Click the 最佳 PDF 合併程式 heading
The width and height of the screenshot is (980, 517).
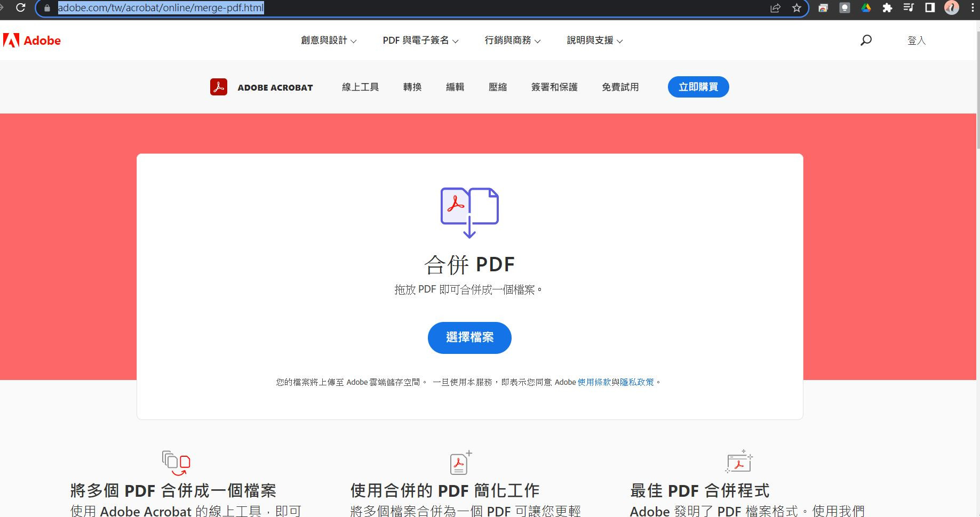coord(700,490)
